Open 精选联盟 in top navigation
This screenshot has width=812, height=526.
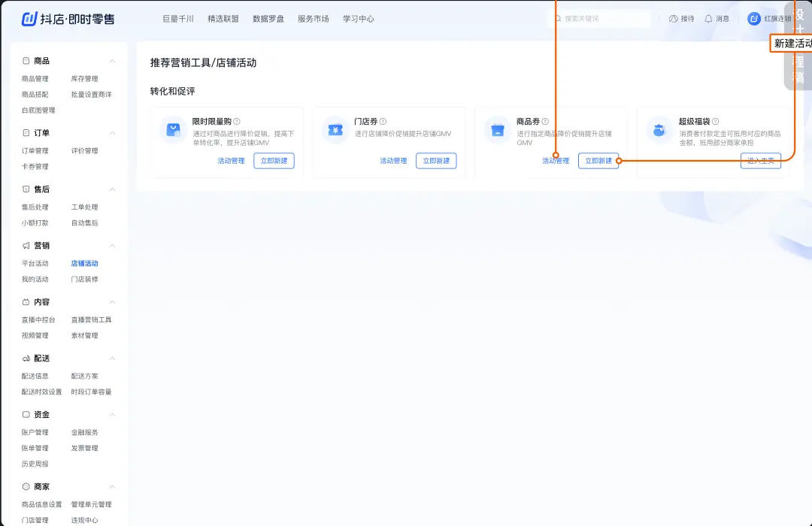pos(223,19)
